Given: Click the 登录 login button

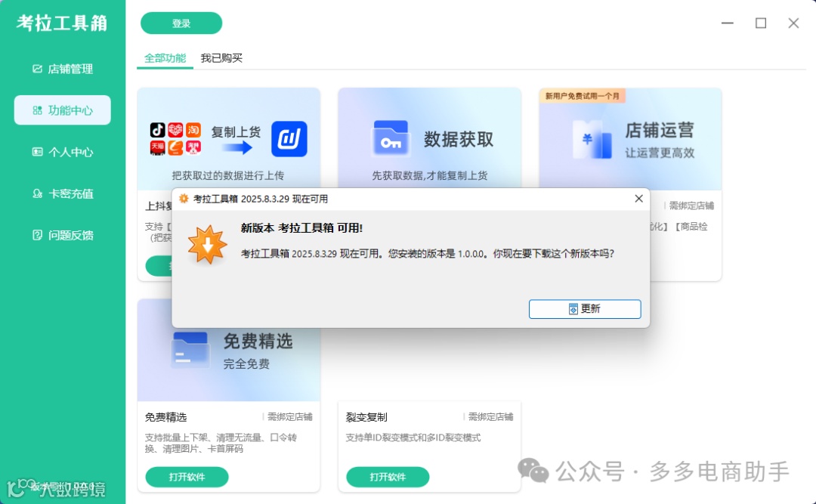Looking at the screenshot, I should [x=181, y=23].
